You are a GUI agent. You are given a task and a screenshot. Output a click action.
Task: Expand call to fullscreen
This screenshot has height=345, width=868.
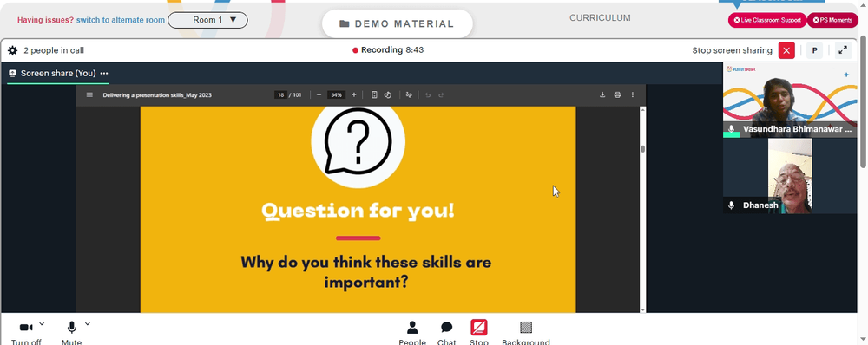pyautogui.click(x=843, y=50)
